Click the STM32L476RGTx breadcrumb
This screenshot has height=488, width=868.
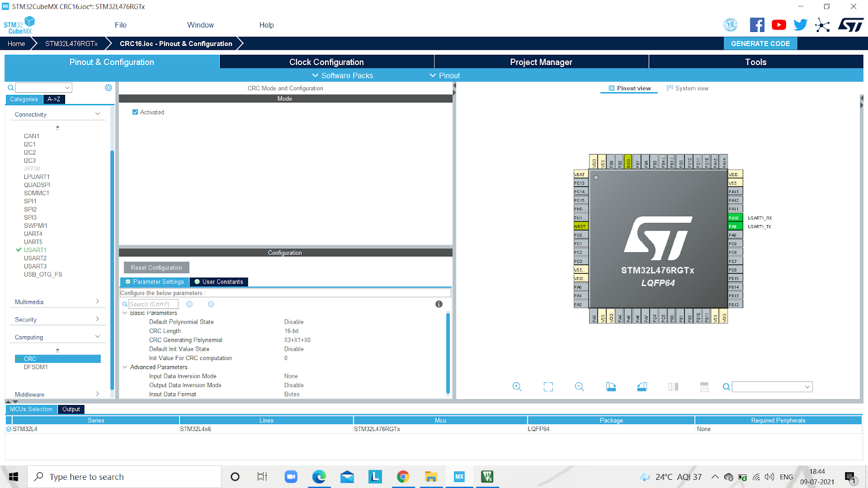point(72,43)
